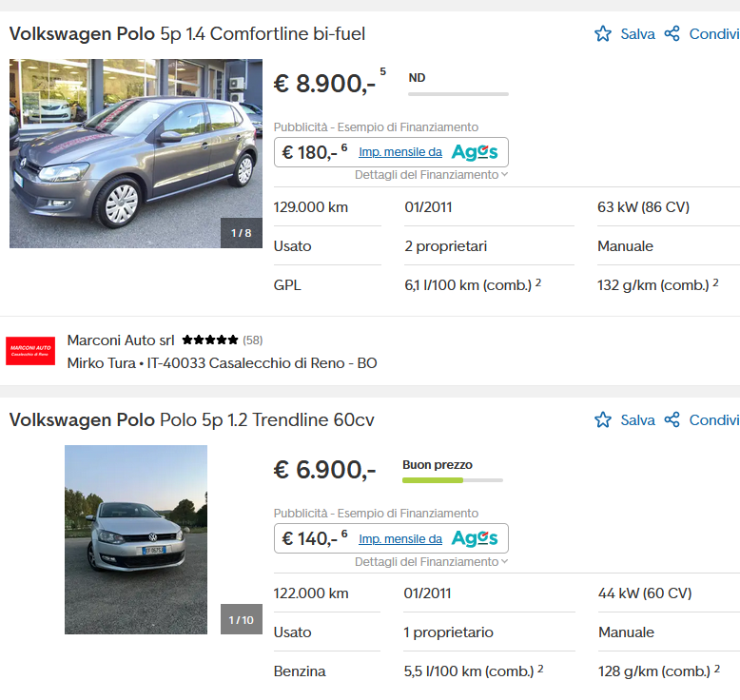Open the silver Polo photo thumbnail
Viewport: 740px width, 700px height.
135,538
